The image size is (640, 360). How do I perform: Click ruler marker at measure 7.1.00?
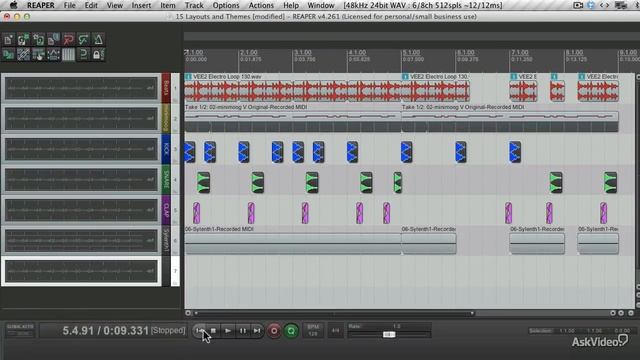tap(520, 53)
